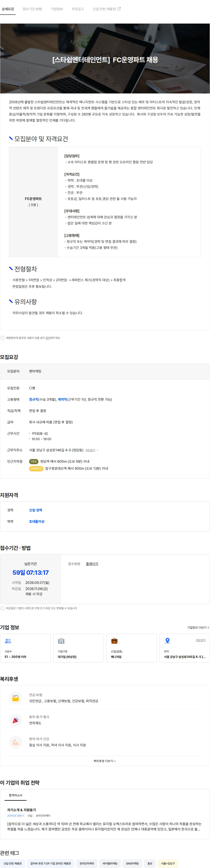Click the 편의·여가·건강 arm icon
This screenshot has width=210, height=868.
point(16,742)
